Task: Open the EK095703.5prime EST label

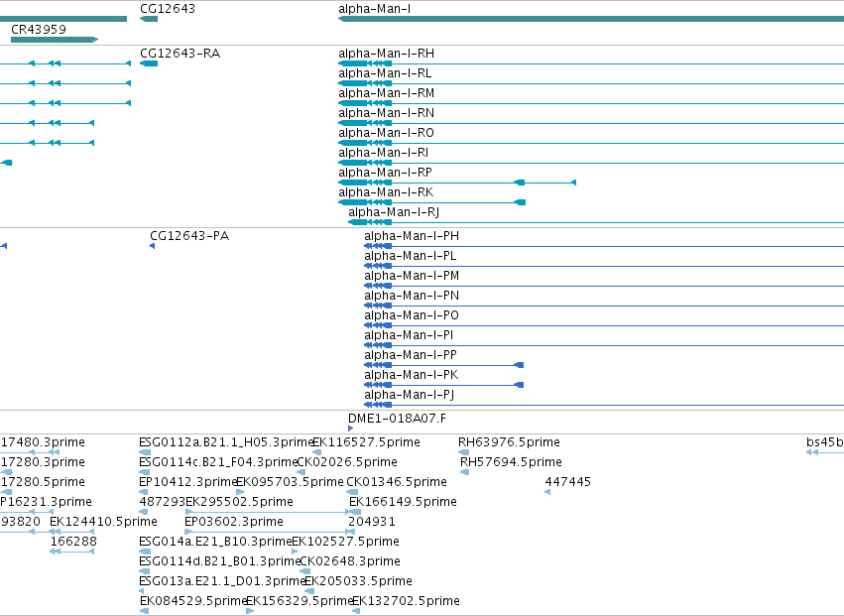Action: [290, 482]
